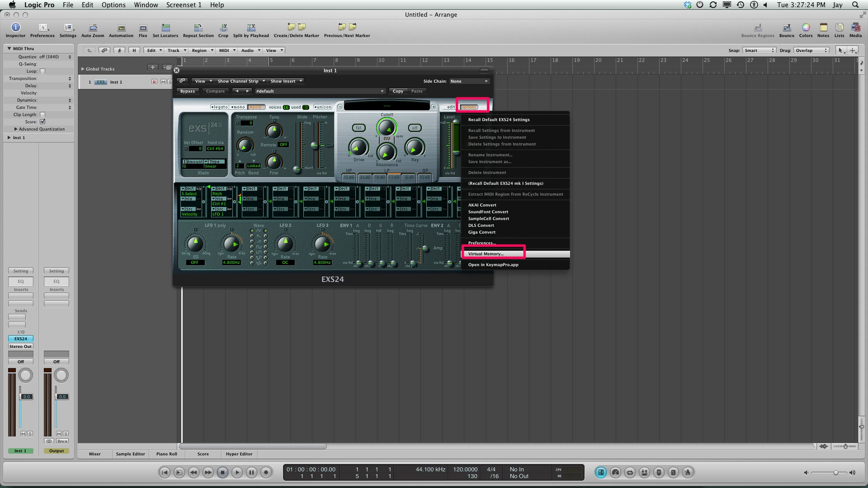Toggle the Clip Length checkbox

coord(42,114)
